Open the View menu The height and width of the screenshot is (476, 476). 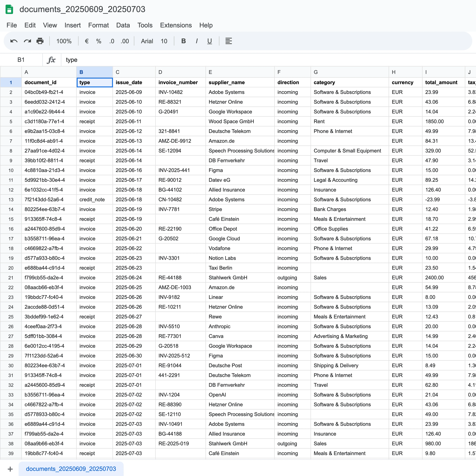point(50,25)
